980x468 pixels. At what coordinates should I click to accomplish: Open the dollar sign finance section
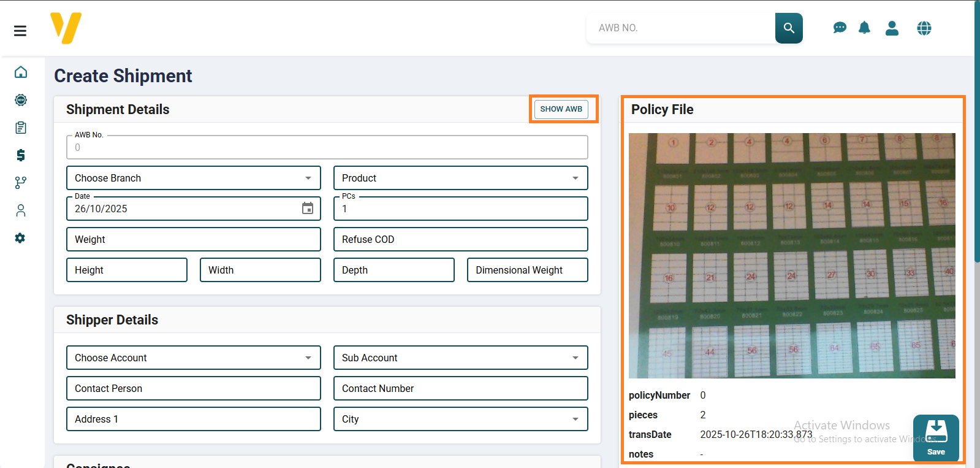click(x=21, y=155)
